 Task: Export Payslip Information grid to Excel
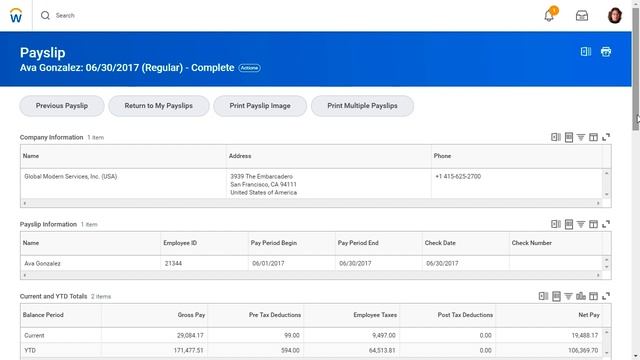pyautogui.click(x=556, y=224)
